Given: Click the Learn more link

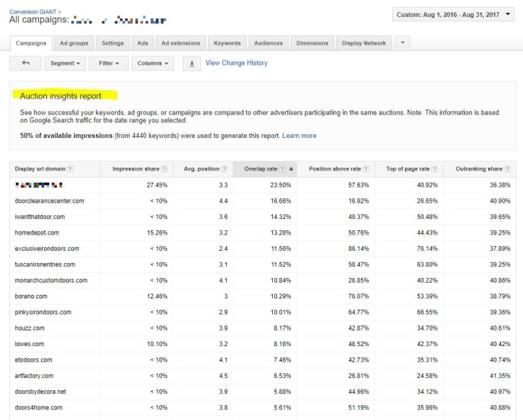Looking at the screenshot, I should pos(299,136).
